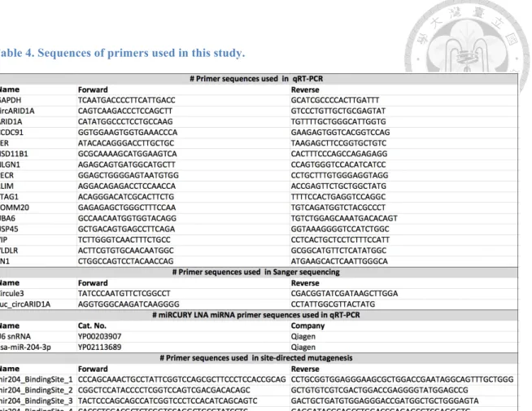This screenshot has width=532, height=411.
Task: Click forward sequence ACAGGGACATCGCACTTCTG
Action: [126, 197]
